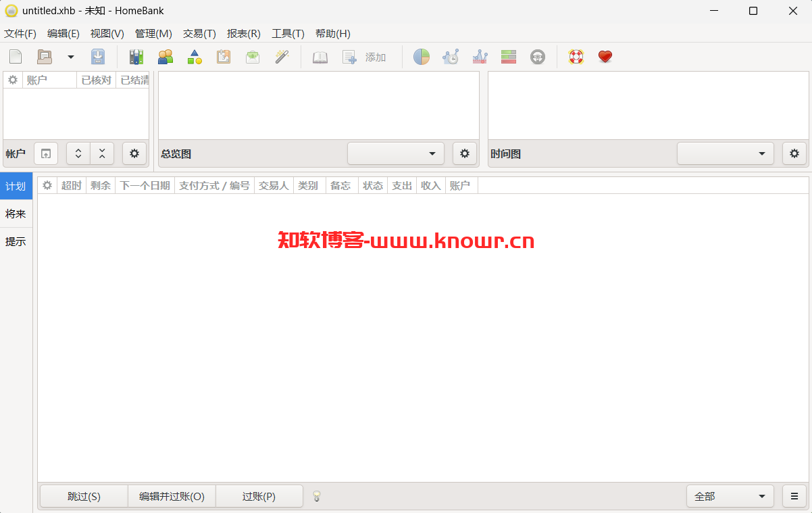
Task: Click the 收入 column header
Action: (430, 185)
